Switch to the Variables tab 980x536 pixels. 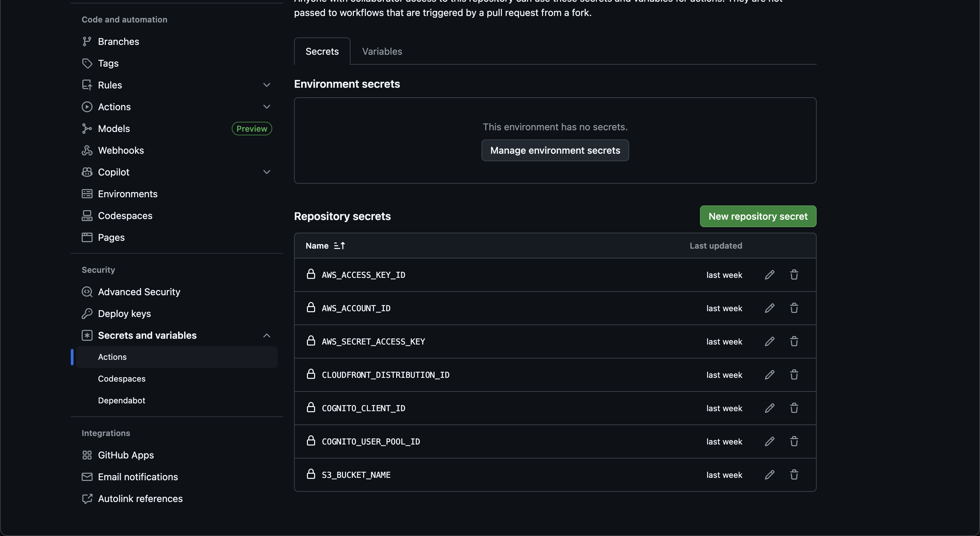381,51
